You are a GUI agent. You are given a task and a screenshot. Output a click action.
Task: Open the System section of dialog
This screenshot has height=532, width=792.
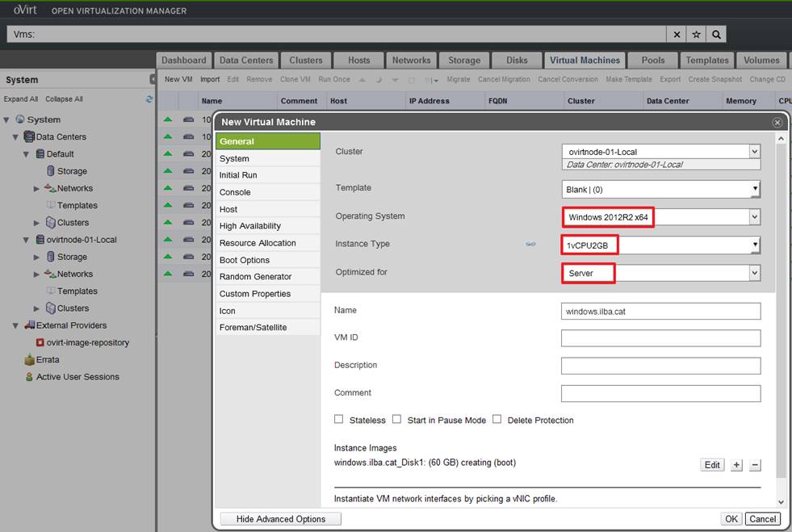268,158
